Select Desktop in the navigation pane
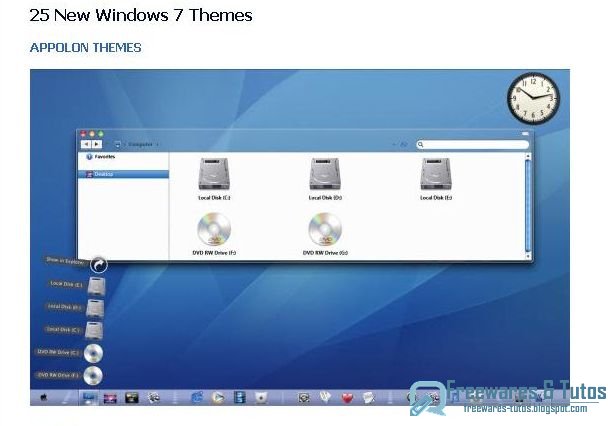 pos(123,174)
